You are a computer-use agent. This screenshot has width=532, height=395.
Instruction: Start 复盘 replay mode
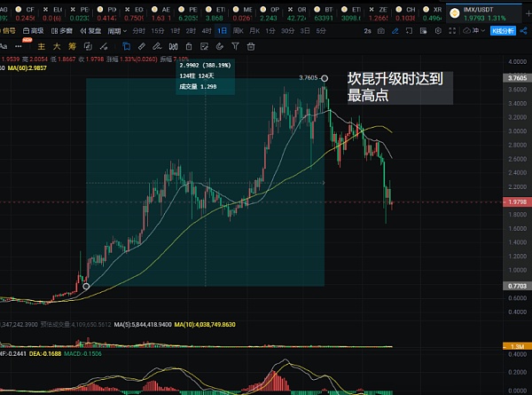tap(90, 31)
